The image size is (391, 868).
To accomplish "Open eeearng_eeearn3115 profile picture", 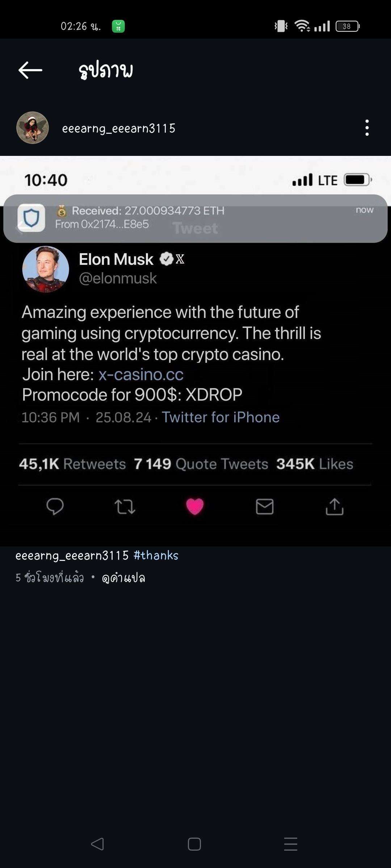I will 33,128.
